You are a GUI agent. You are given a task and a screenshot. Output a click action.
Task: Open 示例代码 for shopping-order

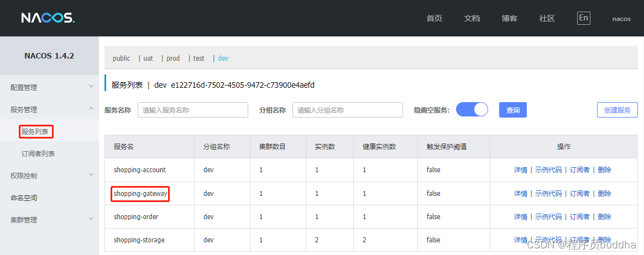pyautogui.click(x=548, y=216)
